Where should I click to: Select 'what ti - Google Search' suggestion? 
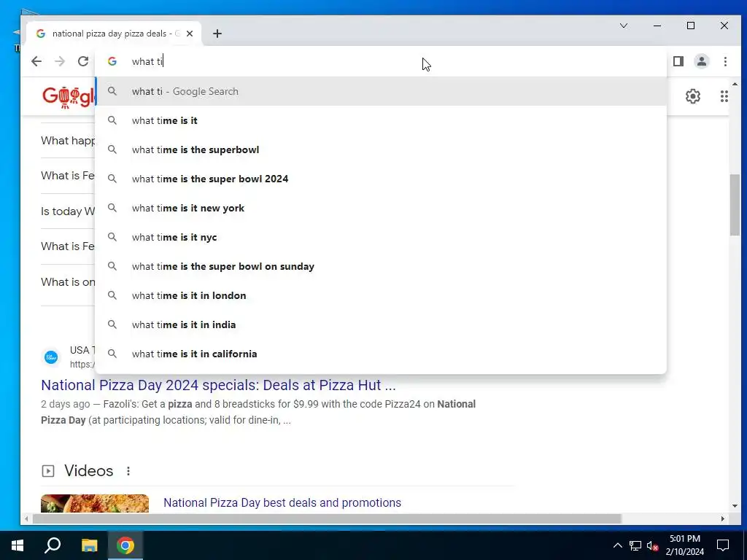(x=381, y=91)
